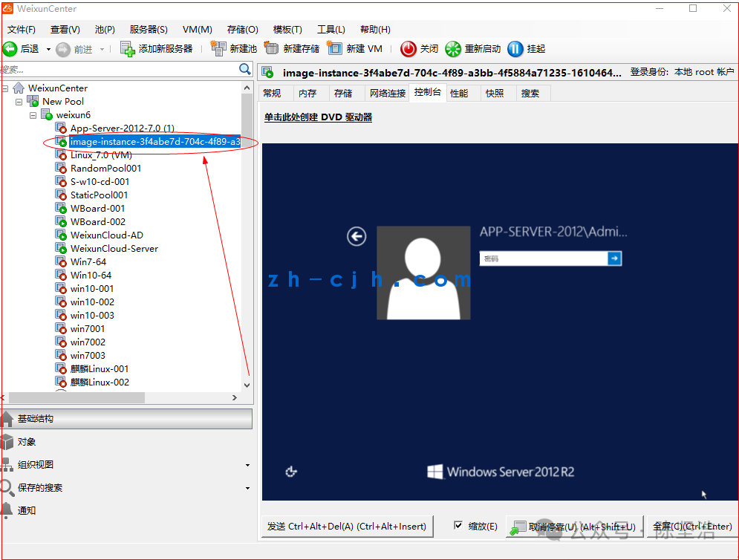Open the 文件(F) menu
Viewport: 739px width, 560px height.
pyautogui.click(x=22, y=29)
